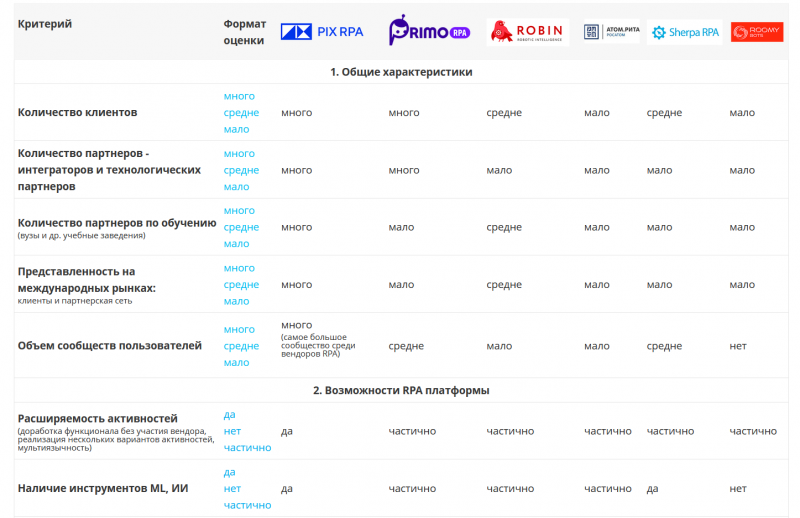Click Primo value 'мало' for партнеров по обучению
Viewport: 800px width, 518px height.
tap(401, 227)
